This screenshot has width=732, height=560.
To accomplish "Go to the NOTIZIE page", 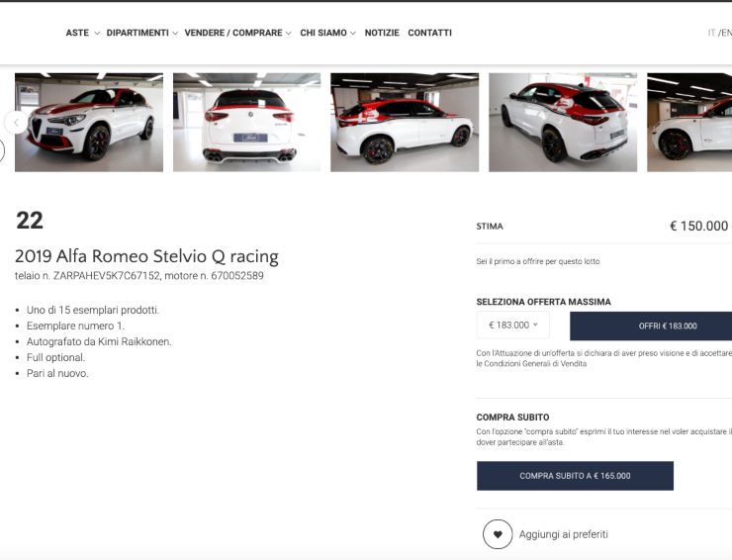I will [x=382, y=33].
